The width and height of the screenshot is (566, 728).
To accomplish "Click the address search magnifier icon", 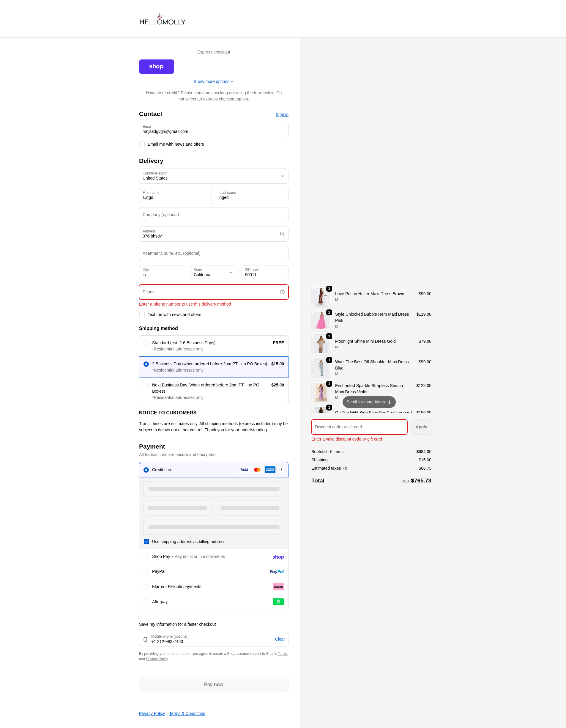I will (282, 234).
